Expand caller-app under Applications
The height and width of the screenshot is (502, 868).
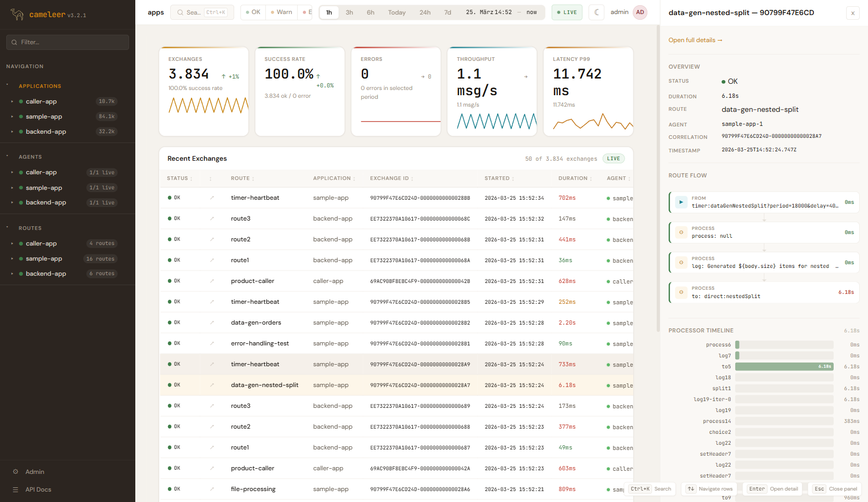click(x=12, y=101)
